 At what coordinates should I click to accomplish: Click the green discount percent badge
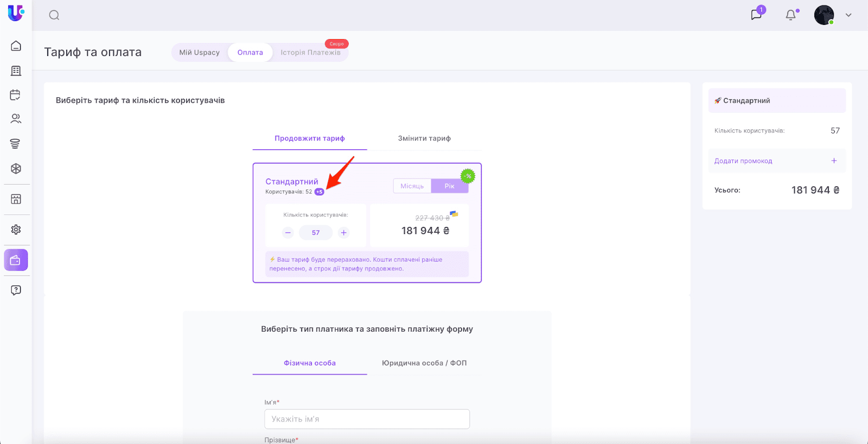[x=468, y=176]
